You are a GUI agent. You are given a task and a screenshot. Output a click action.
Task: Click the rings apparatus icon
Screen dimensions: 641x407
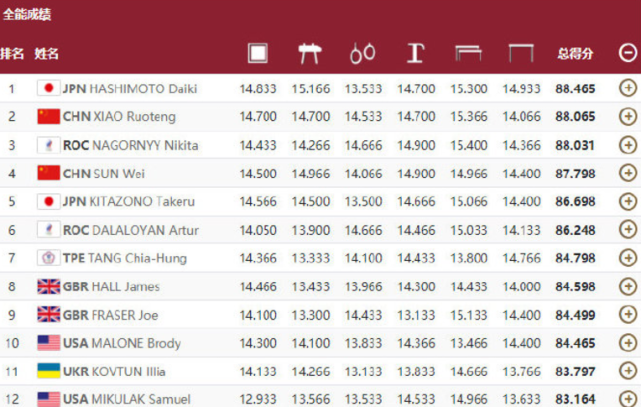tap(362, 53)
